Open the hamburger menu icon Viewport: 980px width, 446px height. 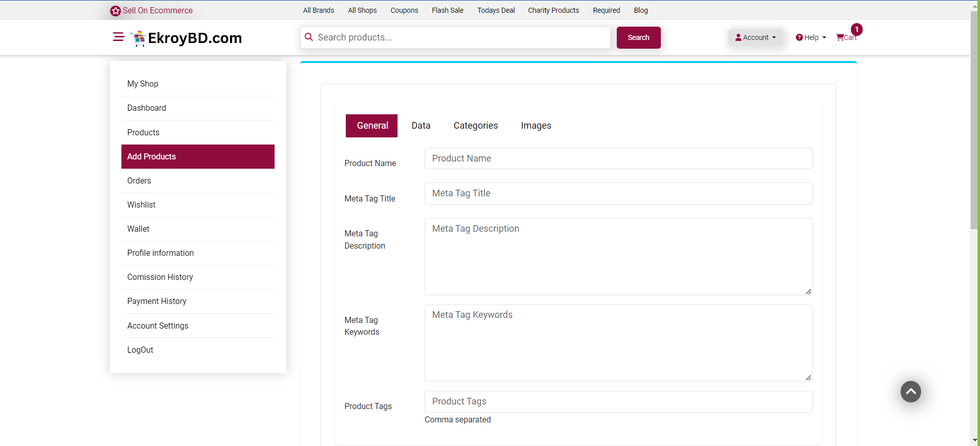click(118, 37)
